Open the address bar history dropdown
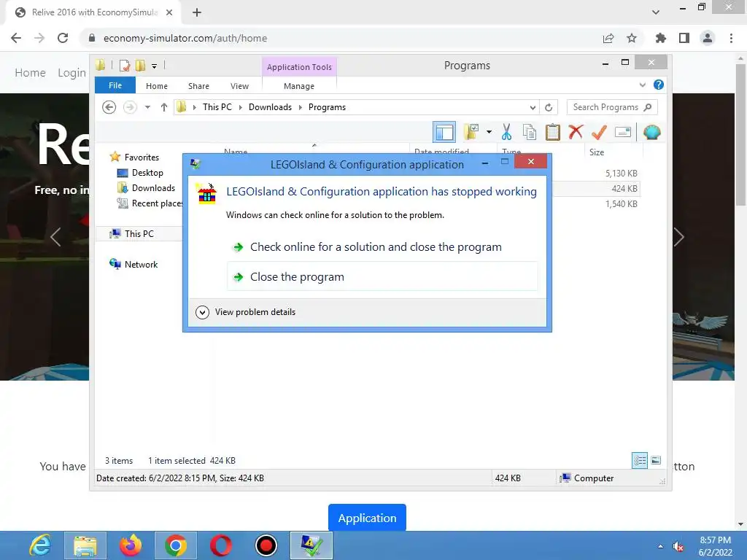Viewport: 747px width, 560px height. pyautogui.click(x=533, y=108)
